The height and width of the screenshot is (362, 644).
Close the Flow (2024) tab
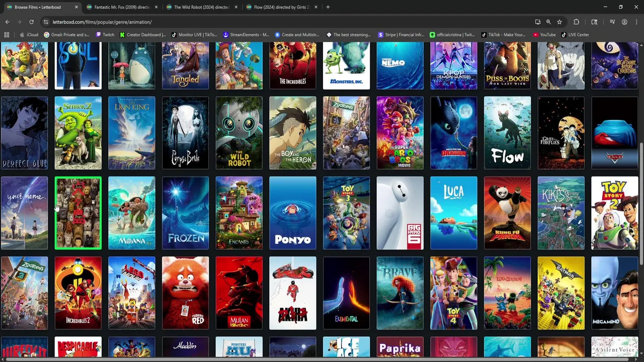[x=315, y=7]
